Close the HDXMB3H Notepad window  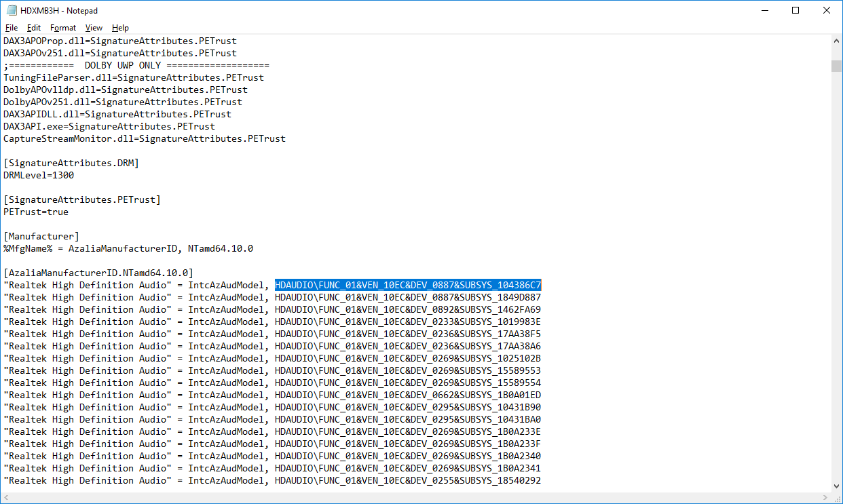(827, 11)
